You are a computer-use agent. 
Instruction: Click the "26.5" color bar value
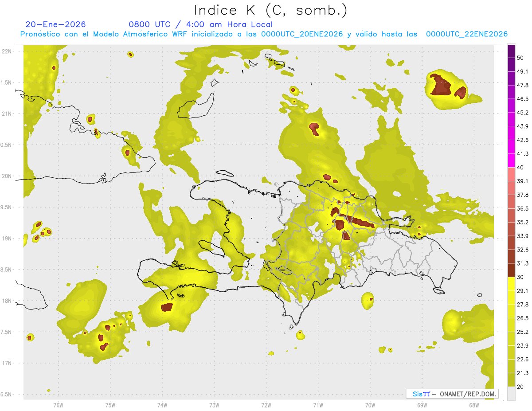[x=523, y=318]
